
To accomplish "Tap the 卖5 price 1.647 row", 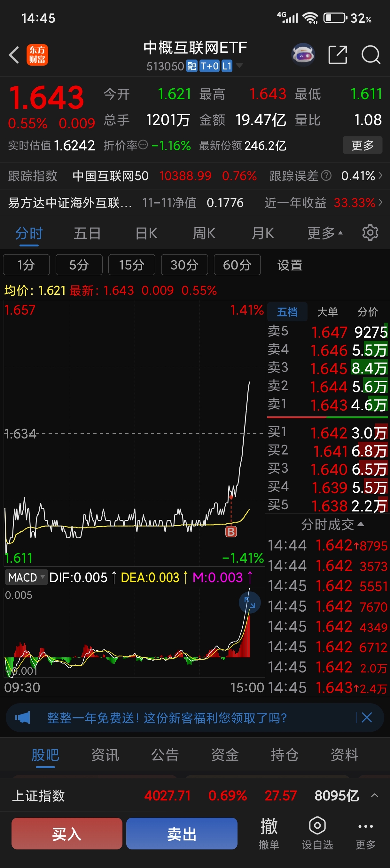I will [x=327, y=332].
